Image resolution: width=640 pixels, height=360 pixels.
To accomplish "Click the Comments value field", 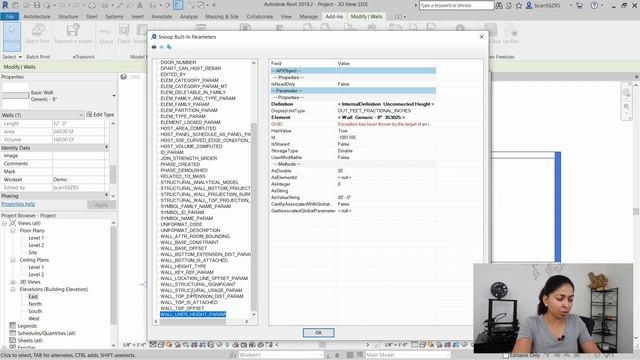I will click(x=78, y=164).
